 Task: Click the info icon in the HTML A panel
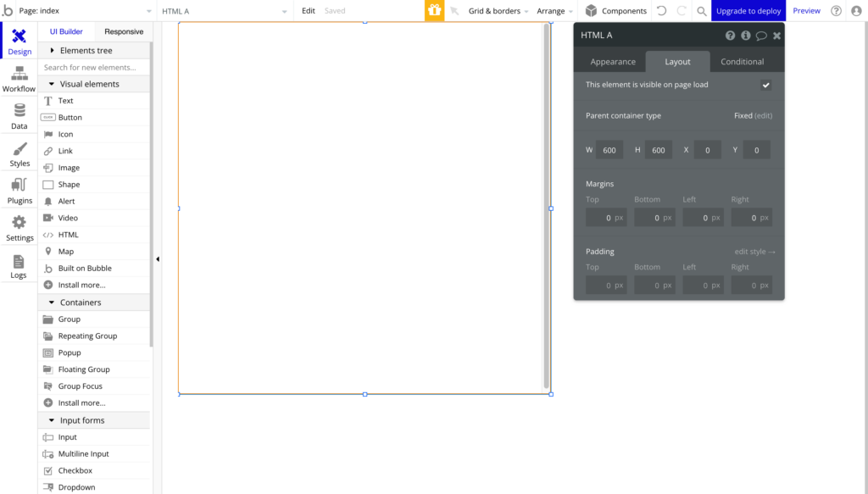746,36
